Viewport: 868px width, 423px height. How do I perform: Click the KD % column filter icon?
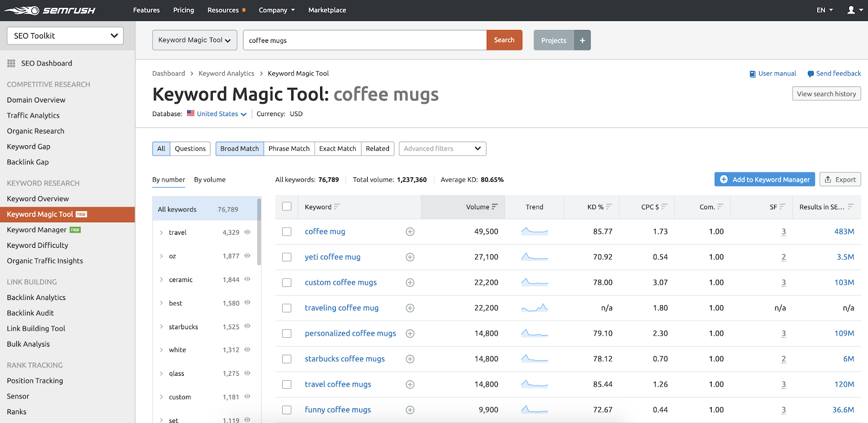(609, 207)
